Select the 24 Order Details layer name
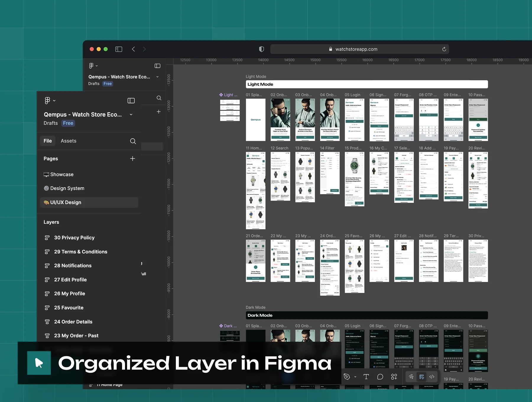The image size is (532, 402). tap(73, 322)
